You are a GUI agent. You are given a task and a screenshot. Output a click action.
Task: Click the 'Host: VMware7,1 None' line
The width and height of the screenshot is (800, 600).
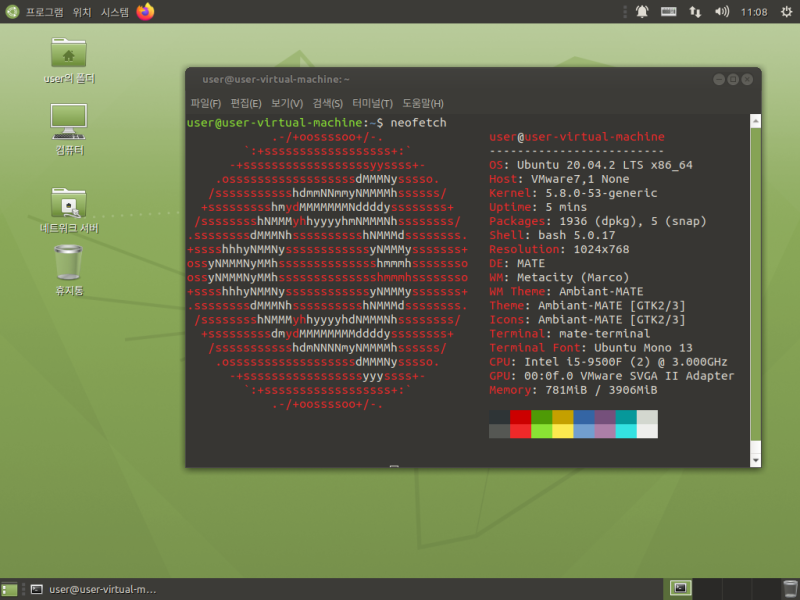click(x=559, y=180)
